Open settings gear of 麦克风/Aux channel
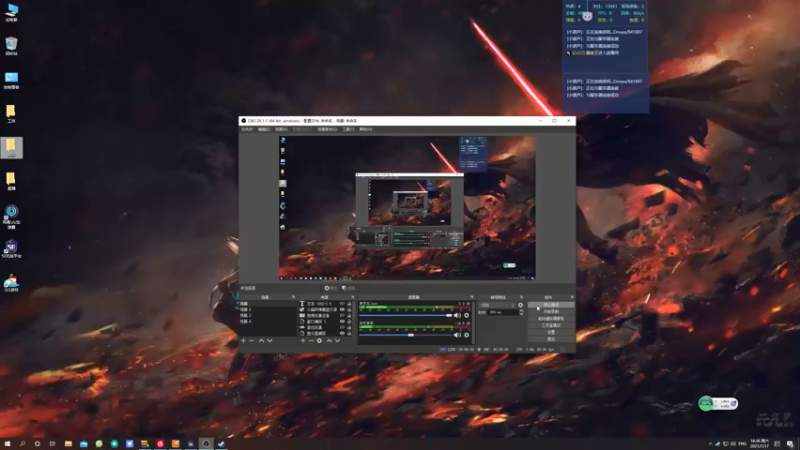Screen dimensions: 800x450 [466, 315]
